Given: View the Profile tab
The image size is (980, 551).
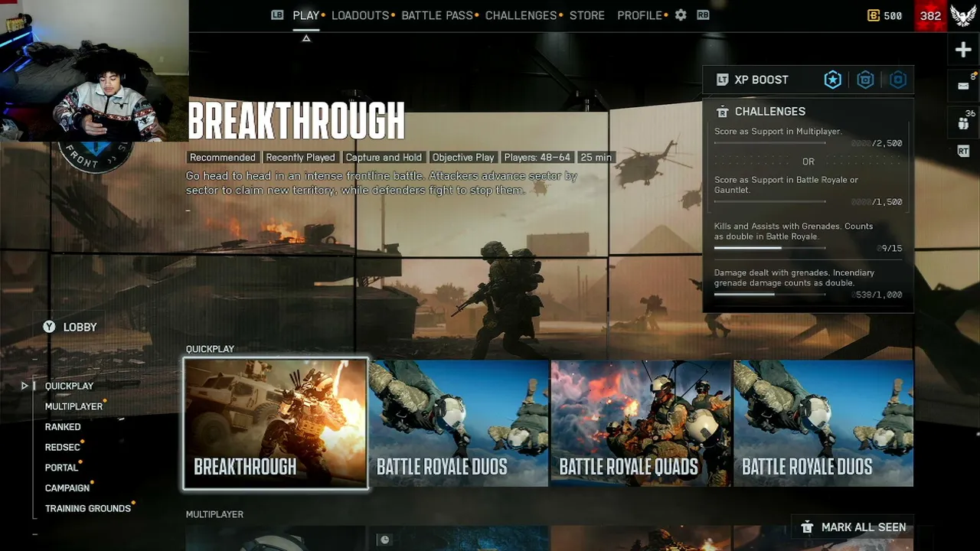Looking at the screenshot, I should coord(639,15).
